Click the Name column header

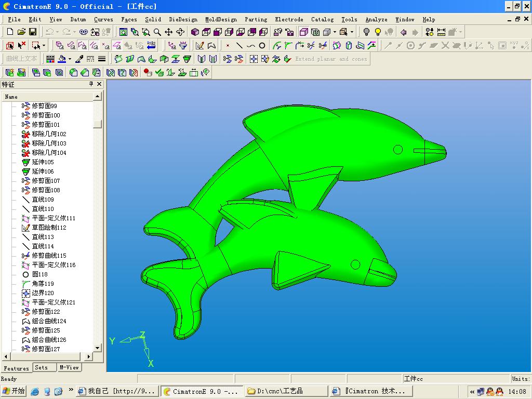[x=47, y=97]
